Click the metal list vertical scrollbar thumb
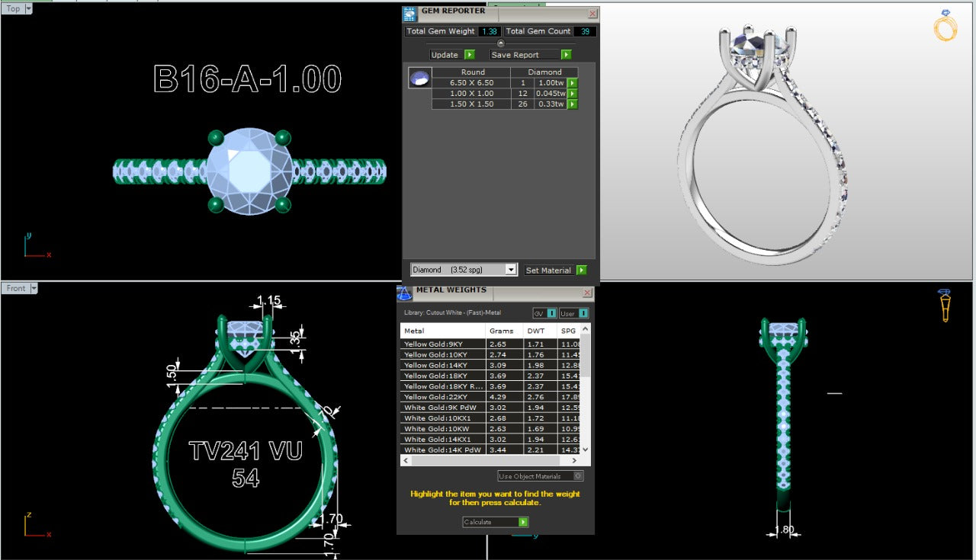 (586, 355)
